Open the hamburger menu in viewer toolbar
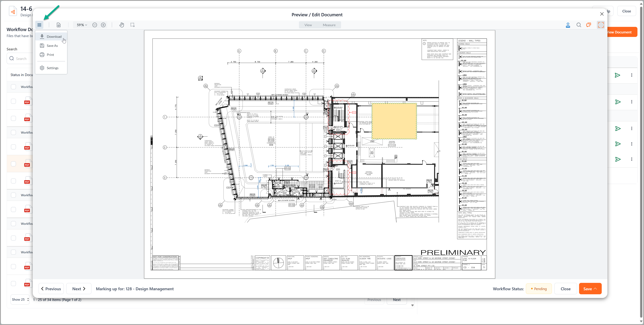The width and height of the screenshot is (644, 325). click(x=39, y=25)
